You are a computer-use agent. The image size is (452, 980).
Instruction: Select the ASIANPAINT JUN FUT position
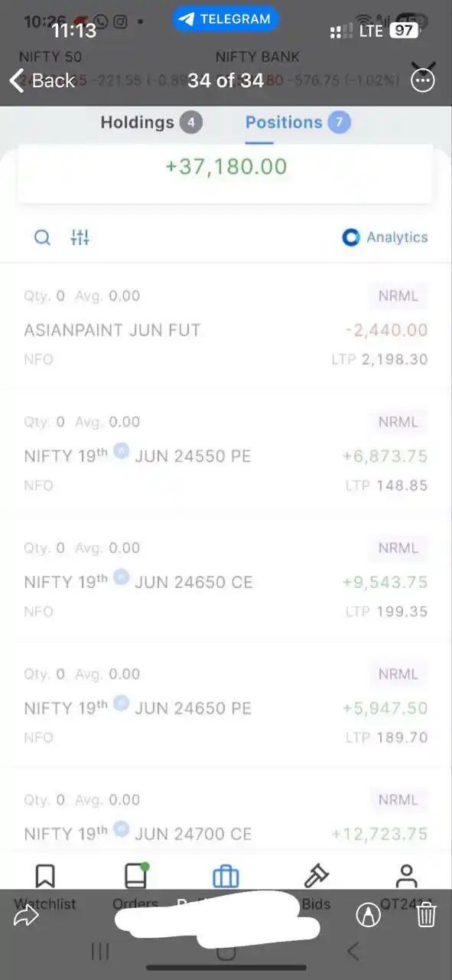coord(226,328)
